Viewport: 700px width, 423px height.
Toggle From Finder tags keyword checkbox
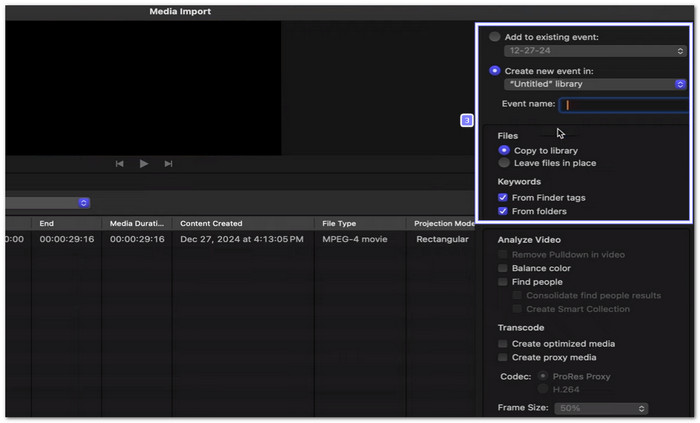[x=503, y=197]
